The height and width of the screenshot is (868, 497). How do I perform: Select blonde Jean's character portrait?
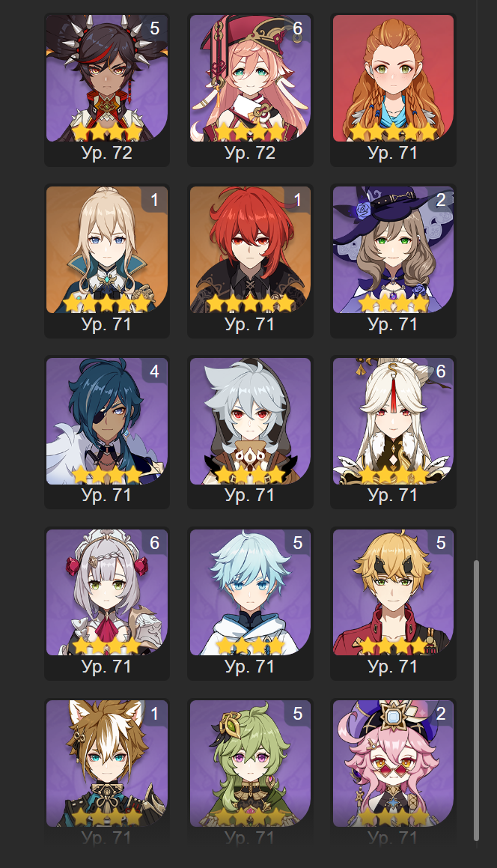point(107,249)
